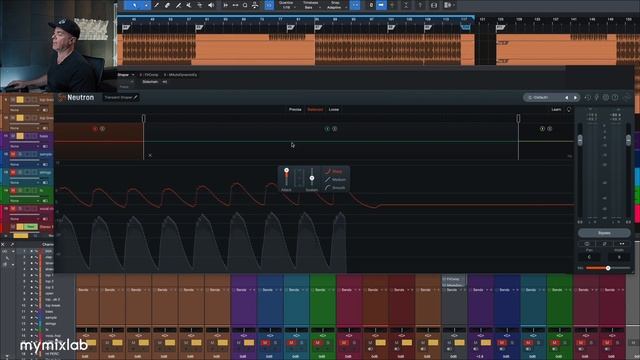The width and height of the screenshot is (640, 360).
Task: Remove the low crossover with X icon
Action: click(x=150, y=156)
